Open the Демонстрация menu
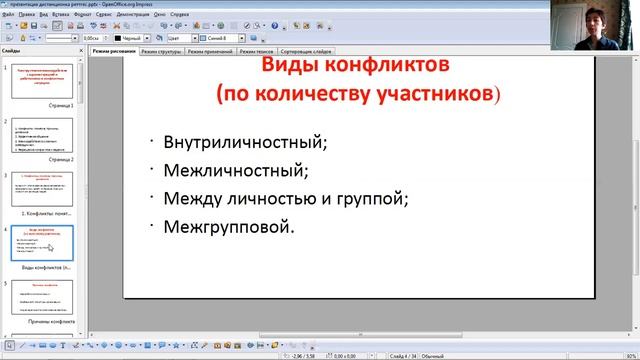The image size is (640, 360). pyautogui.click(x=133, y=14)
